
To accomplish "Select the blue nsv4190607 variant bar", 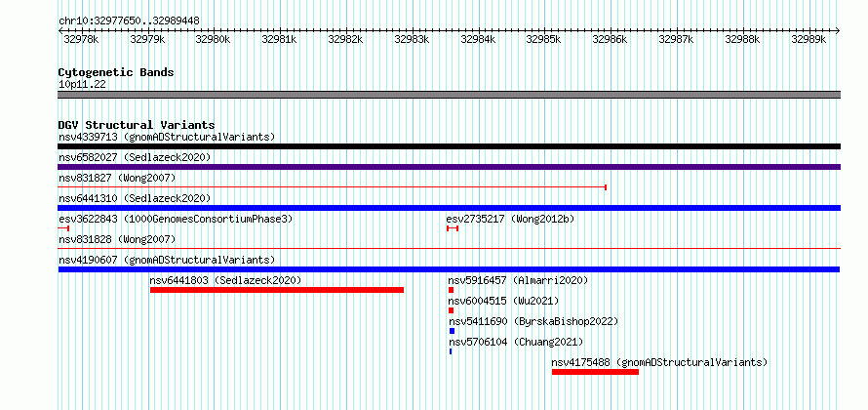I will (449, 269).
